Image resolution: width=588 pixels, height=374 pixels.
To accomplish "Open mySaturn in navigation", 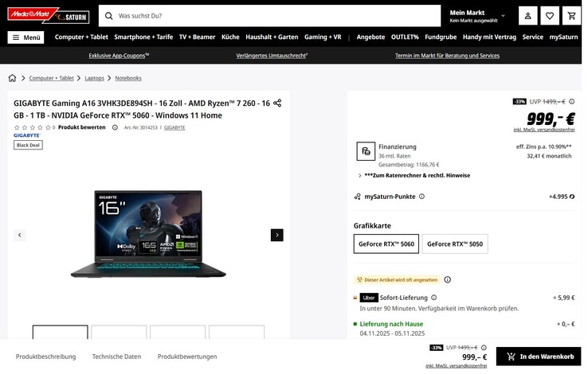I will pos(563,37).
